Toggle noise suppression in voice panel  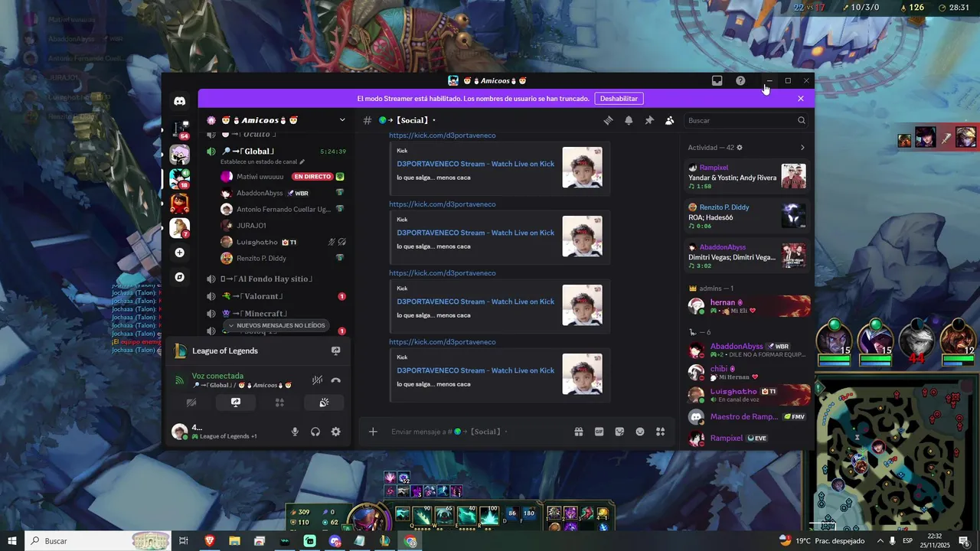317,380
